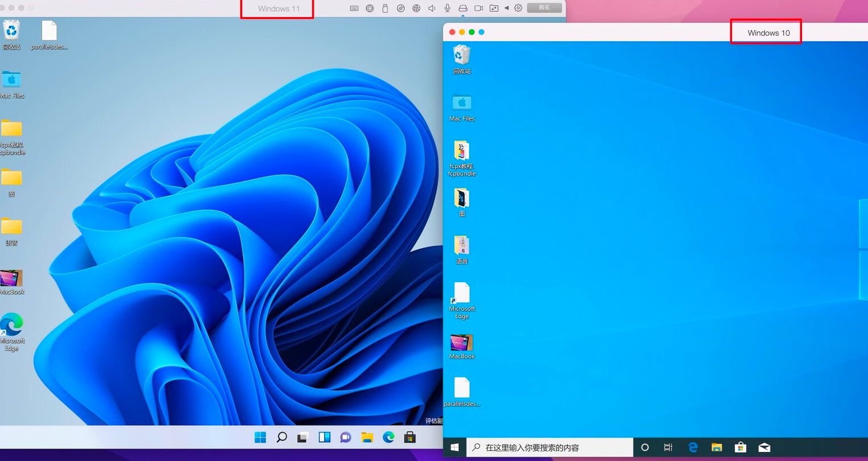Open Widgets on Windows 11 taskbar

pos(325,437)
